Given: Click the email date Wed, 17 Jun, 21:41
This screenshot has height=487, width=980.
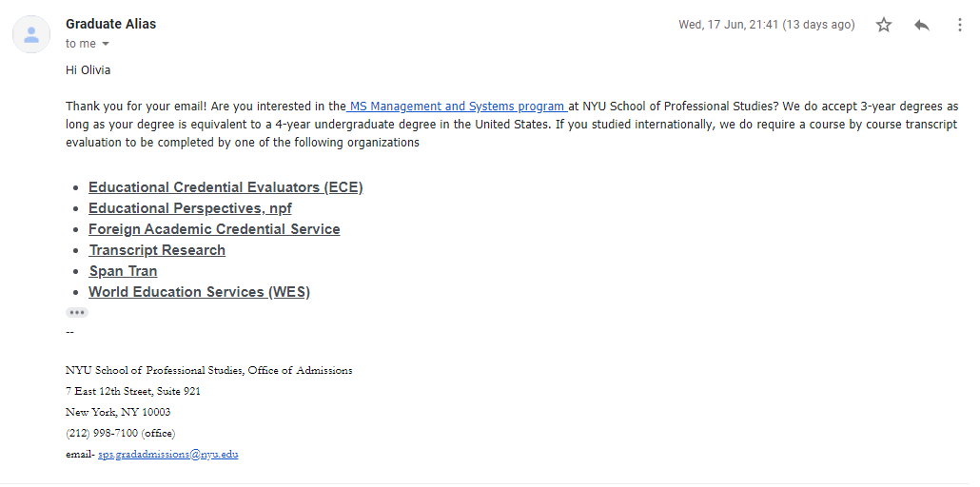Looking at the screenshot, I should click(728, 25).
